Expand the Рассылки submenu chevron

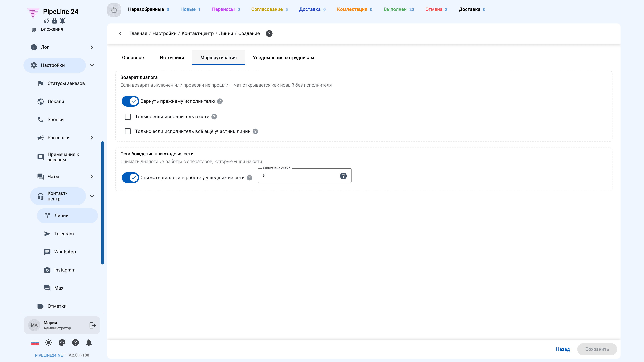tap(92, 138)
